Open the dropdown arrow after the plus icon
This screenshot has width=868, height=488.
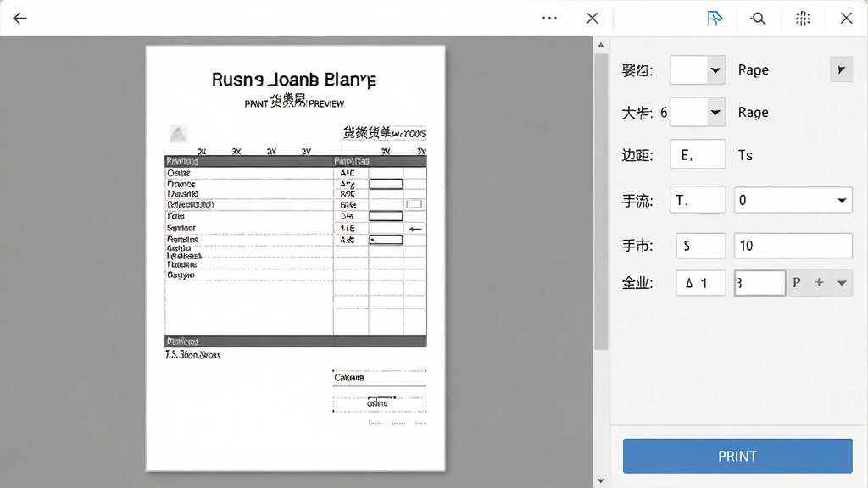pyautogui.click(x=842, y=283)
